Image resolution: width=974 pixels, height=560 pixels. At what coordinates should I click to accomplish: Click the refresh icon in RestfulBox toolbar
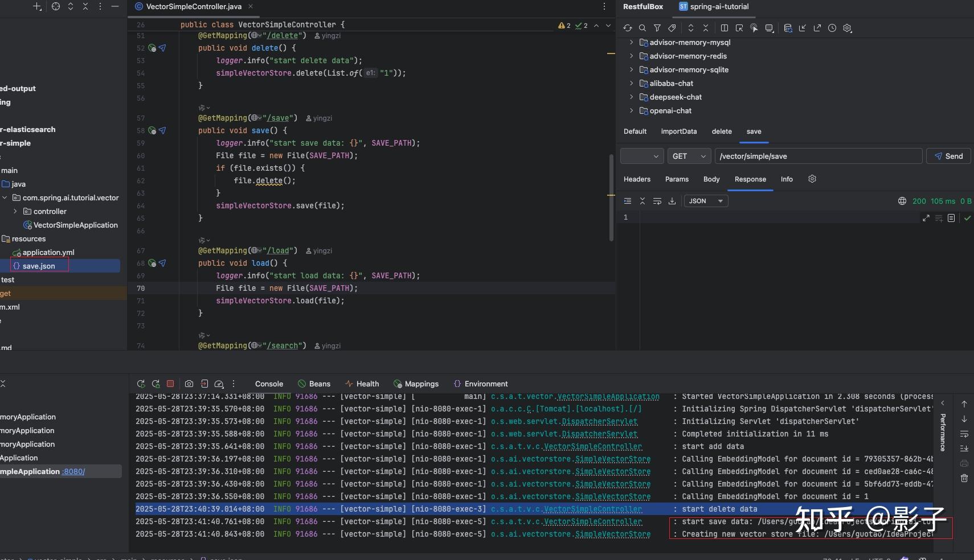(628, 28)
